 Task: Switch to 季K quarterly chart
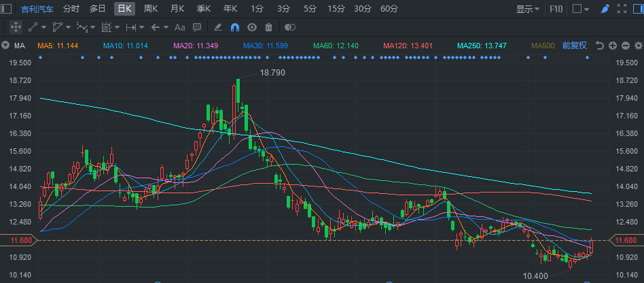coord(204,9)
